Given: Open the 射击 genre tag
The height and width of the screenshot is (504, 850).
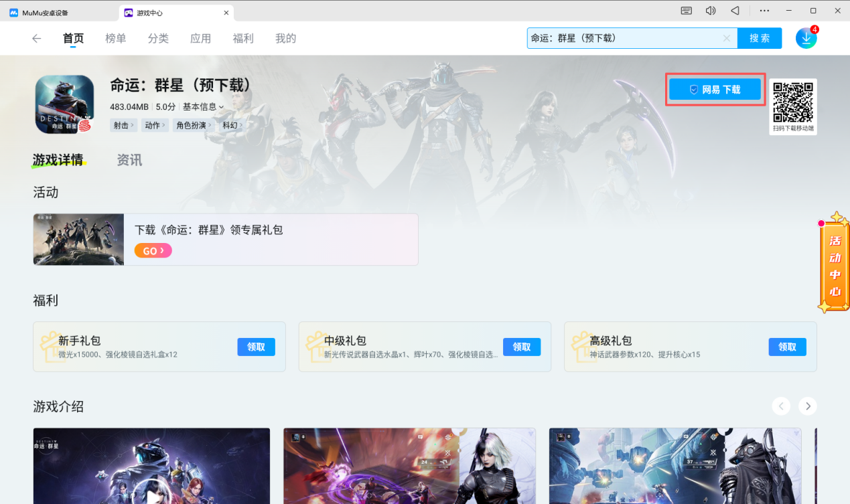Looking at the screenshot, I should [124, 125].
